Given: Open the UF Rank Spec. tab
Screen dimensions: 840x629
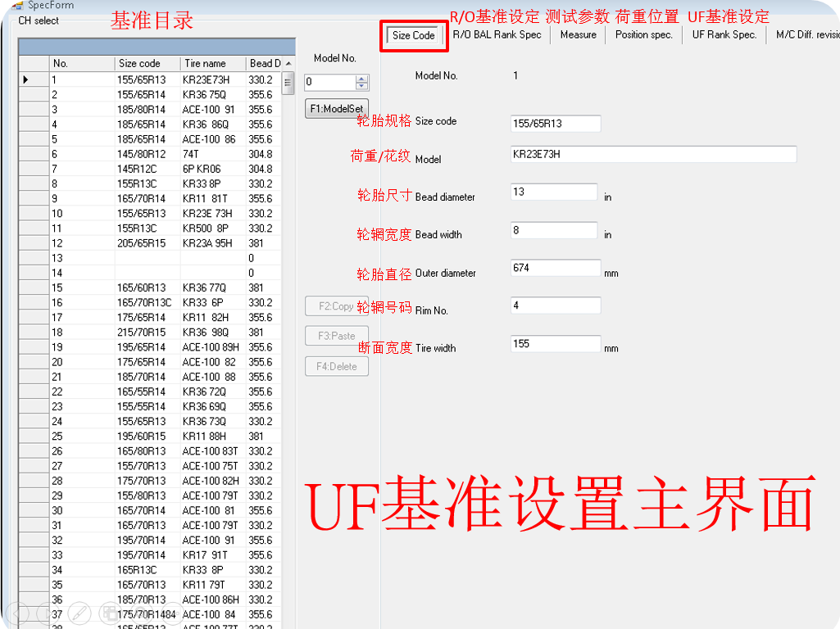Looking at the screenshot, I should click(x=723, y=35).
